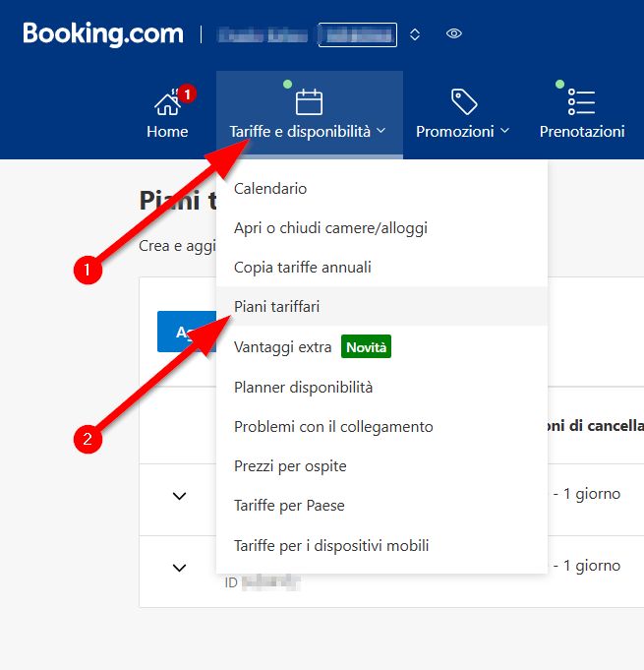Open the property switcher up-down arrows

415,34
